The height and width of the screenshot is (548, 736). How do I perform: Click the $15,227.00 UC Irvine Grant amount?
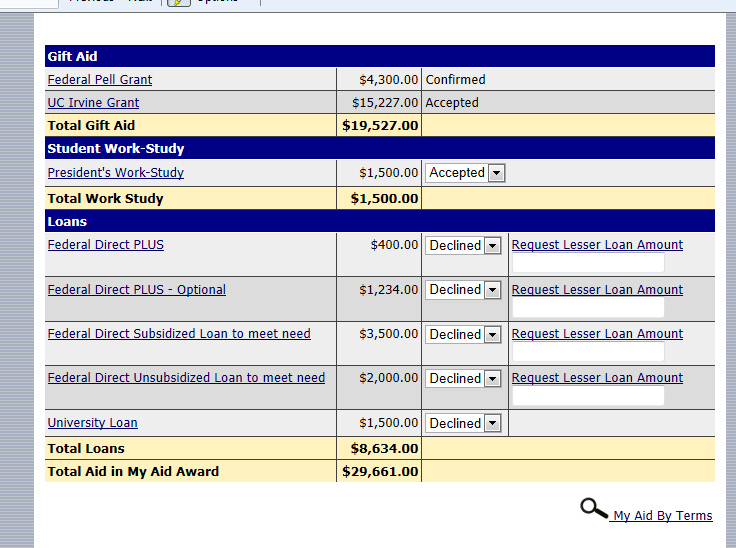tap(385, 102)
